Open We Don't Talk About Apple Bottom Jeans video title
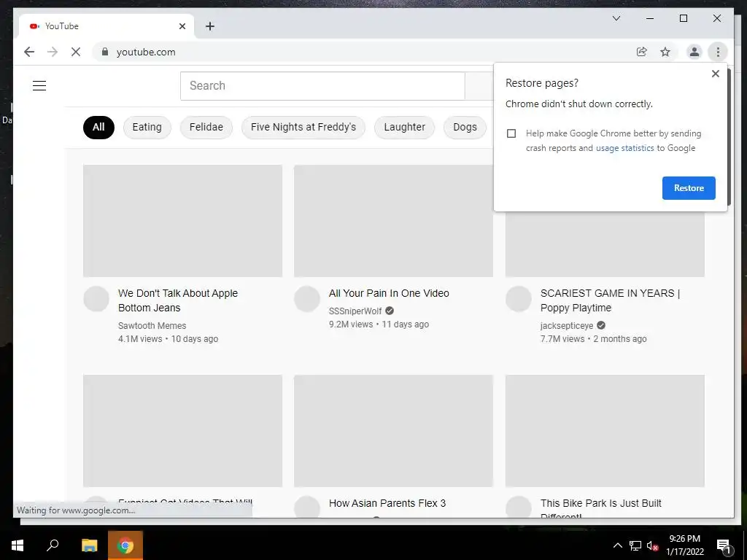 178,300
